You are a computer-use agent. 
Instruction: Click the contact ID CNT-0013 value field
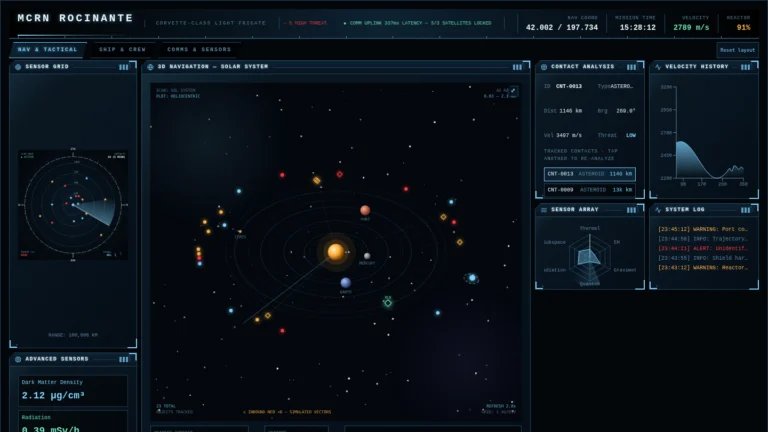[x=569, y=86]
